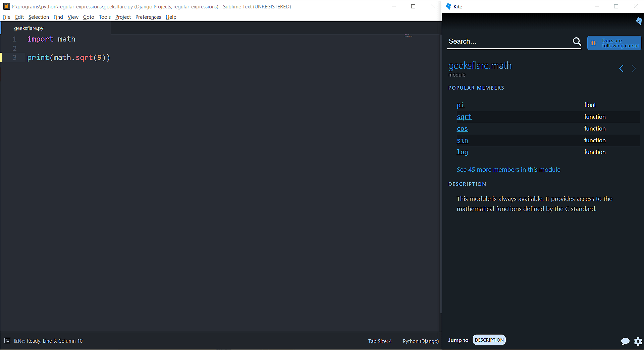Click the Kite title bar logo icon

point(448,6)
